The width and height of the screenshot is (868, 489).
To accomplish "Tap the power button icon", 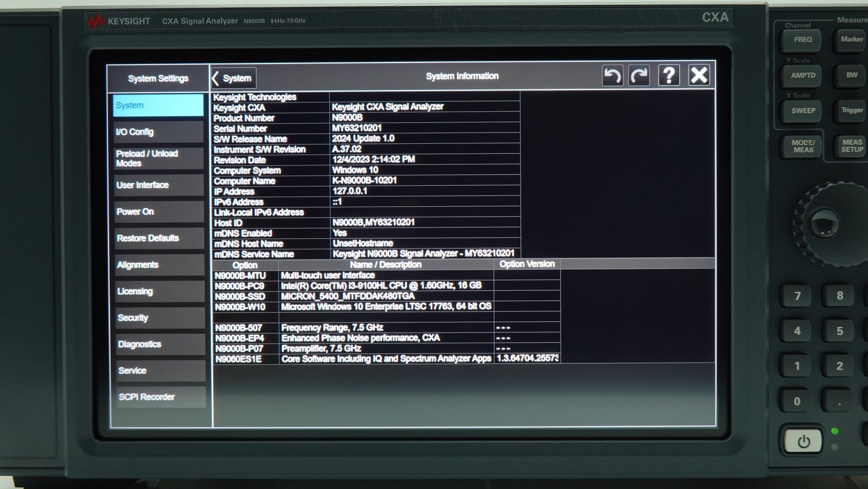I will tap(803, 442).
